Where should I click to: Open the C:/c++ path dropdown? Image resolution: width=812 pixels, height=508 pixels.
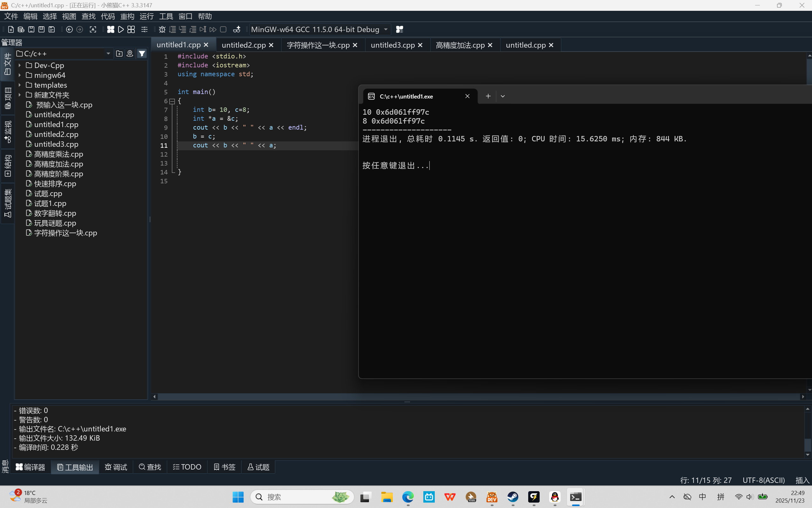[108, 54]
